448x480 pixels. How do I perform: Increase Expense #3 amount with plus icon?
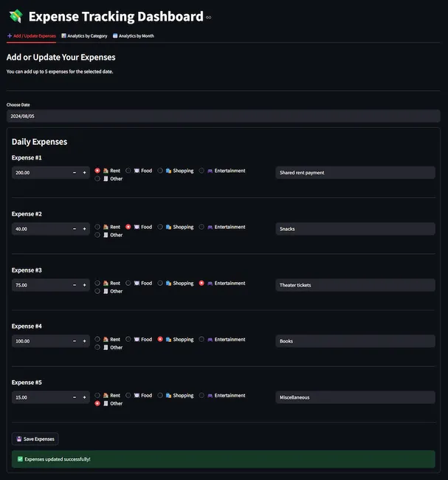84,285
